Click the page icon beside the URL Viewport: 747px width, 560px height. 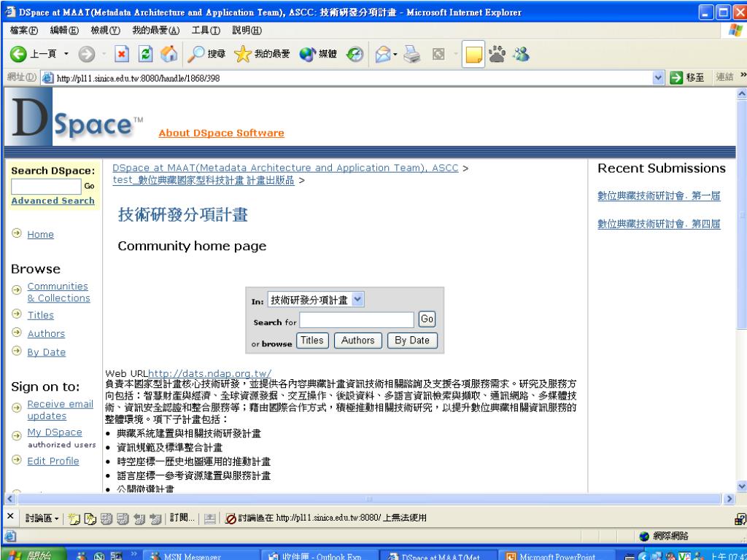[47, 77]
